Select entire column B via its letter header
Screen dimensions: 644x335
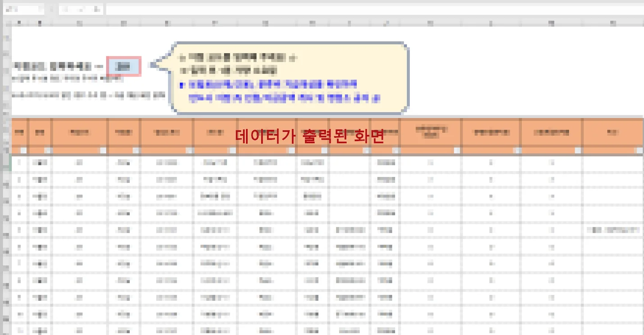[x=40, y=22]
